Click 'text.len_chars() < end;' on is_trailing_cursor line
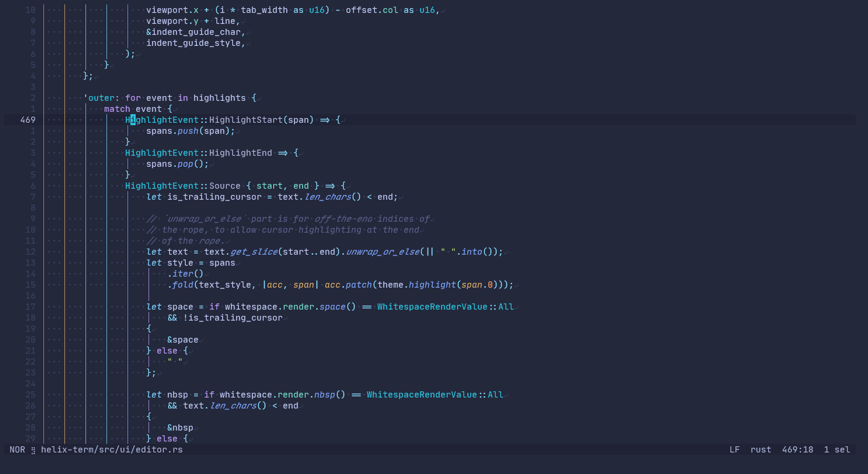The height and width of the screenshot is (474, 868). point(338,197)
